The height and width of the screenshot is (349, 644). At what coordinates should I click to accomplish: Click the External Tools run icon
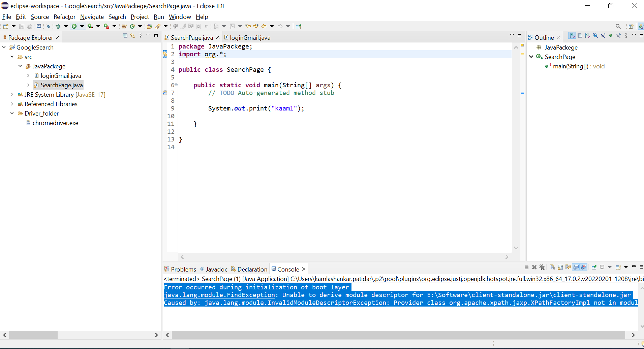pos(106,26)
